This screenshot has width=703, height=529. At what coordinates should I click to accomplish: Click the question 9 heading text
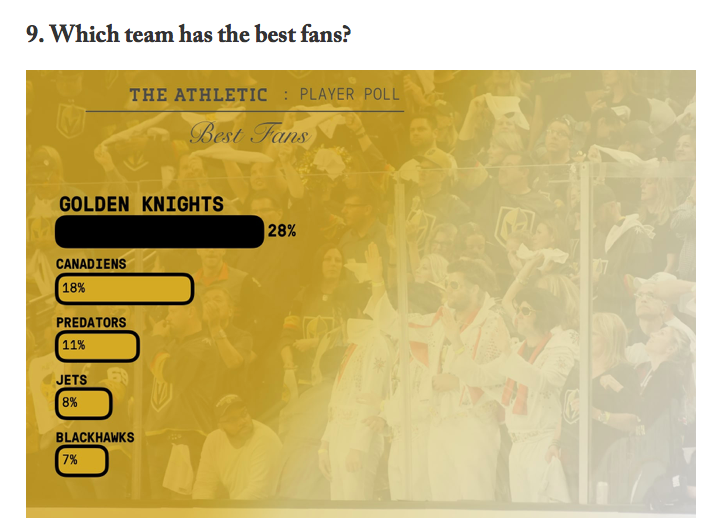[188, 34]
